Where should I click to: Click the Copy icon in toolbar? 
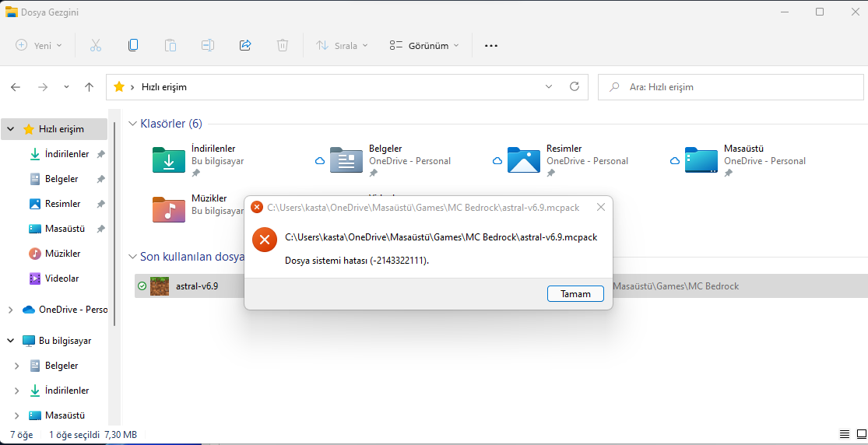pyautogui.click(x=133, y=45)
